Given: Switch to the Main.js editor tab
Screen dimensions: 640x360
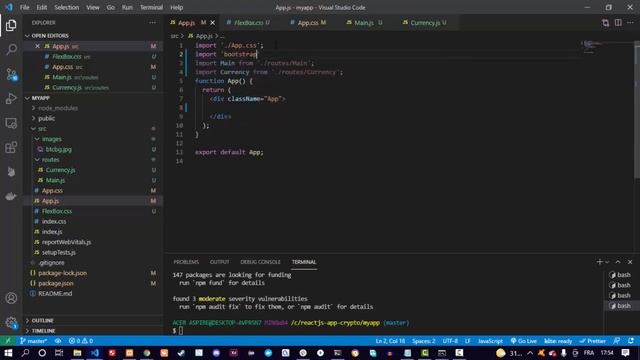Looking at the screenshot, I should (x=363, y=23).
